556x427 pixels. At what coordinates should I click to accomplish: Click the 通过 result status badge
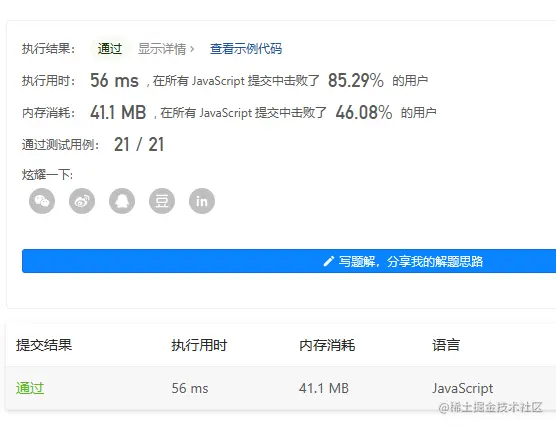(x=110, y=49)
